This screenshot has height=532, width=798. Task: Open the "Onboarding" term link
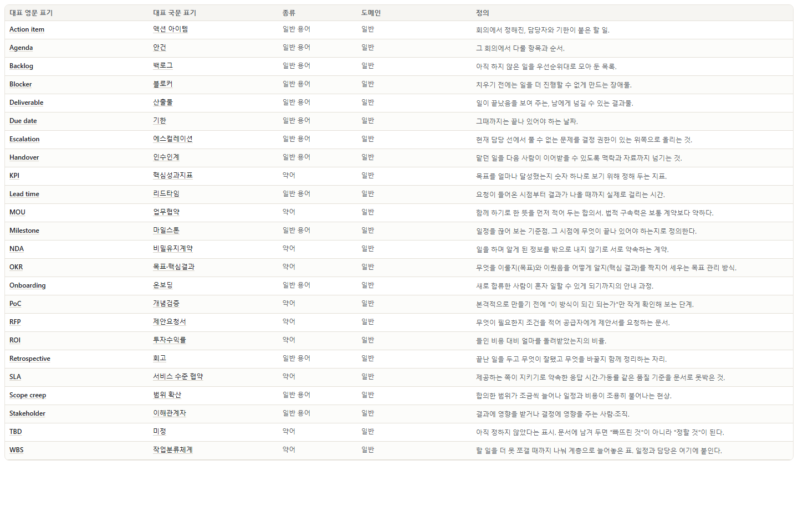coord(28,285)
